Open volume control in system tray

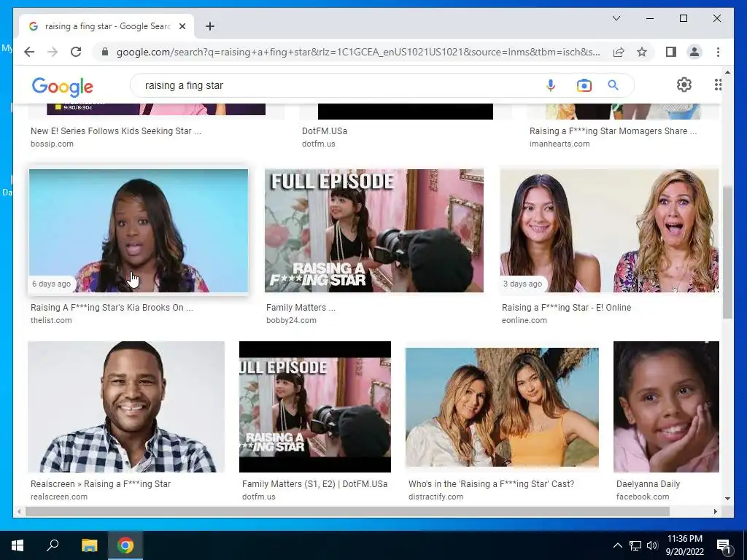pyautogui.click(x=652, y=545)
